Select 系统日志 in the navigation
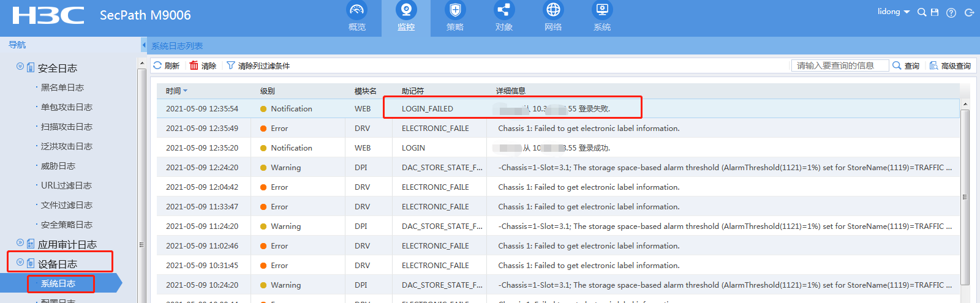Viewport: 980px width, 303px height. coord(58,283)
